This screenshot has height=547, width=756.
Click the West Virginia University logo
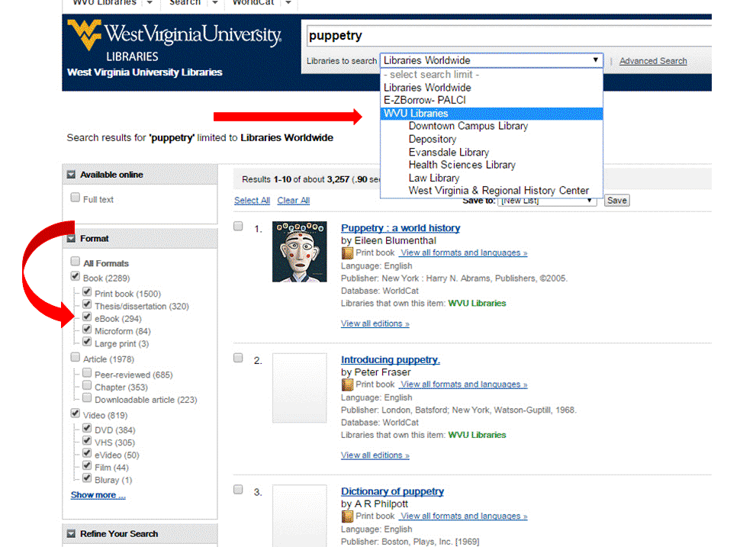(175, 40)
